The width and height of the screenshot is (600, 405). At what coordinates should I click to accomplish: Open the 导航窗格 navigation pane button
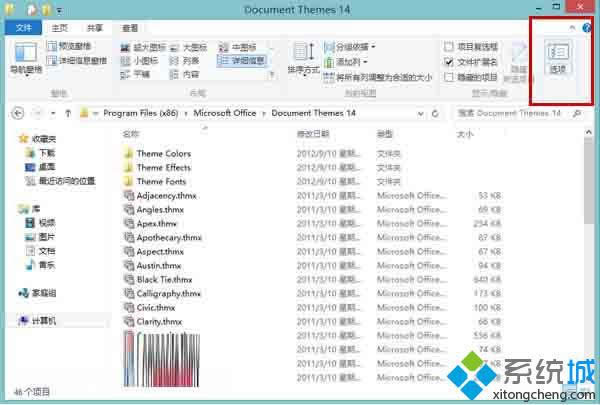pos(26,58)
